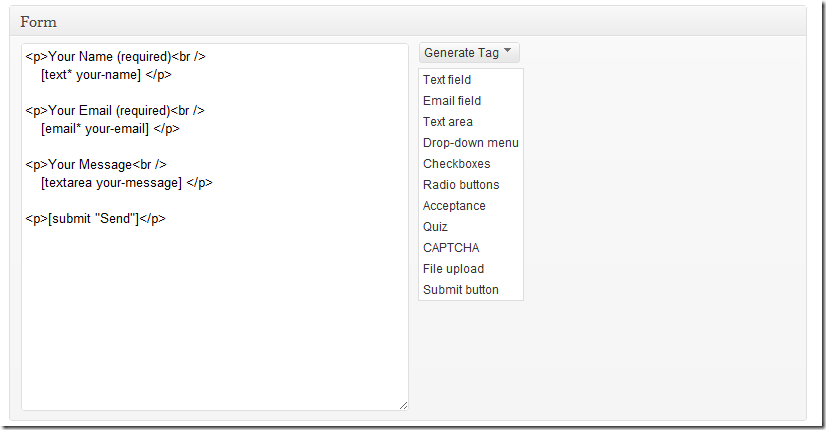The height and width of the screenshot is (430, 826).
Task: Click inside the form code textarea
Action: pos(215,316)
